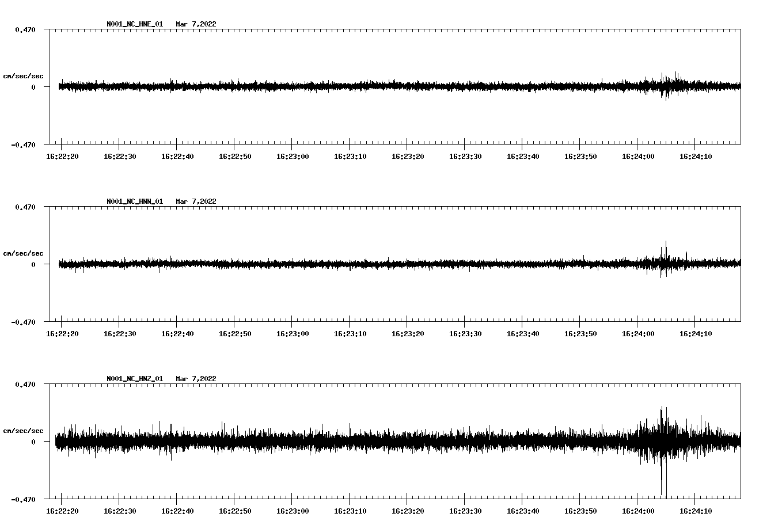This screenshot has width=782, height=532.
Task: Click 16:23:30 time label under HNZ plot
Action: (465, 511)
